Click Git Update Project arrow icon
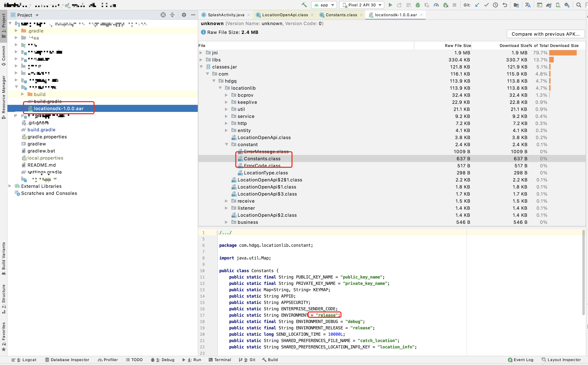This screenshot has width=588, height=365. pos(477,5)
